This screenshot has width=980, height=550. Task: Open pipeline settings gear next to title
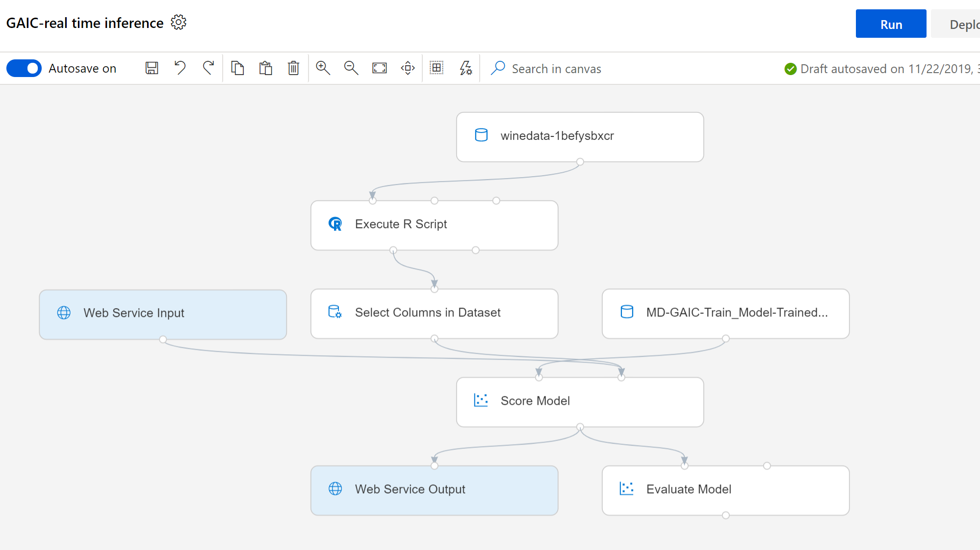(x=179, y=23)
